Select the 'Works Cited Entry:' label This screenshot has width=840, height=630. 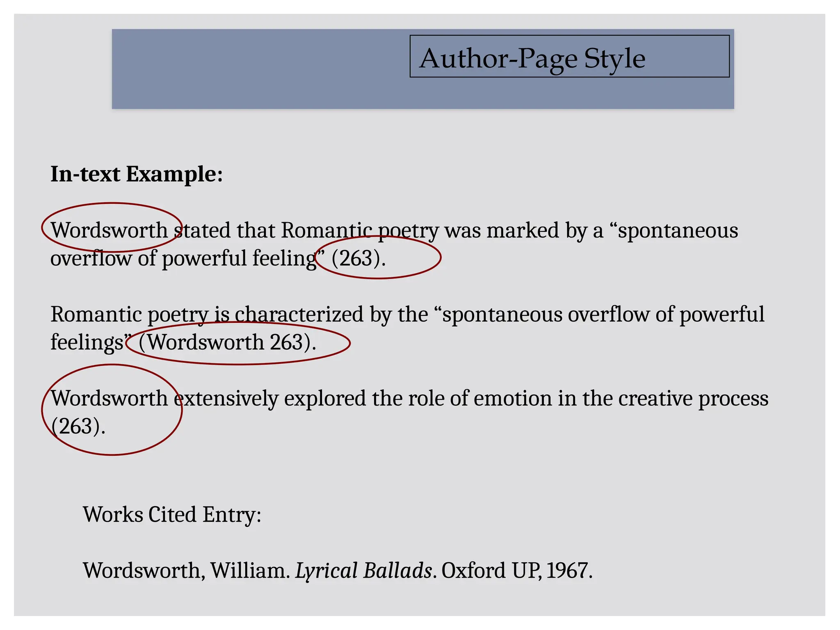(x=172, y=514)
